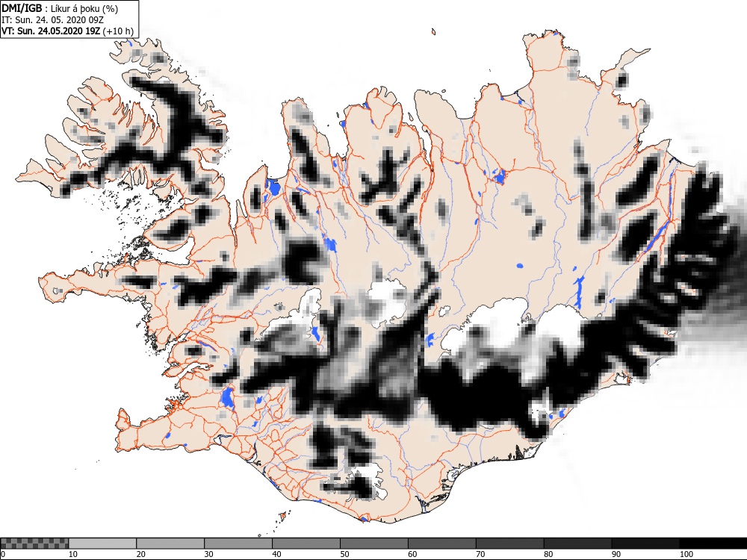Click the '70' label on the legend scale

pos(480,554)
